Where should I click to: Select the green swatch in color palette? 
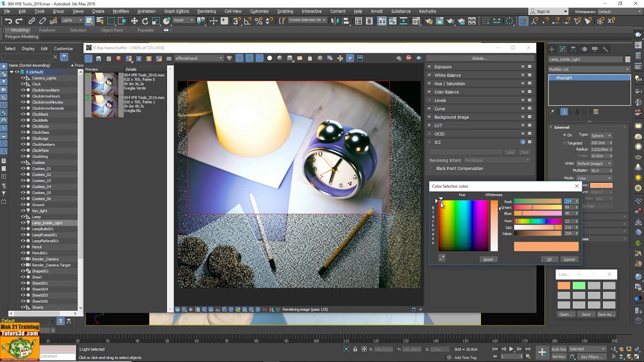click(579, 286)
